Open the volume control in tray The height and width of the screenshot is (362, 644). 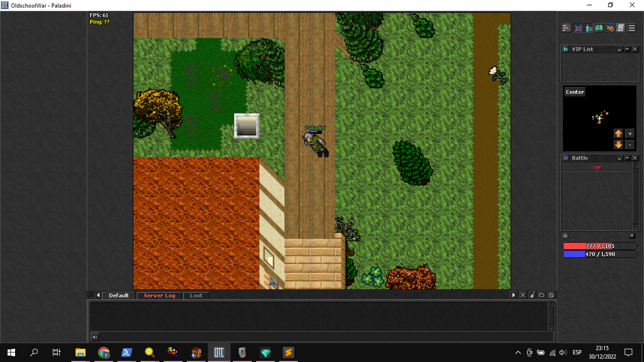point(563,352)
